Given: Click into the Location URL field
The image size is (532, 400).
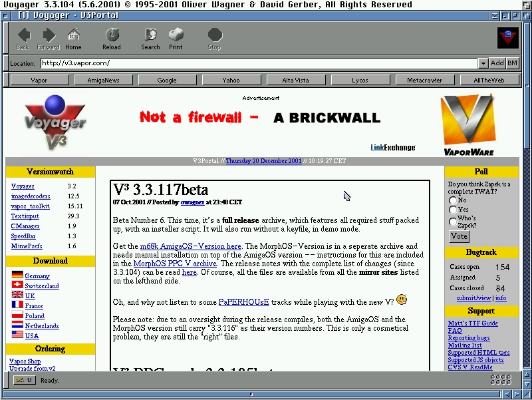Looking at the screenshot, I should point(258,63).
